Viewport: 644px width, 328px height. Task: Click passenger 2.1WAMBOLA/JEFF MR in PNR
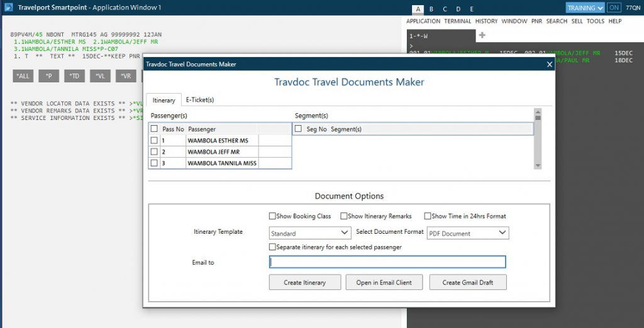click(x=126, y=42)
